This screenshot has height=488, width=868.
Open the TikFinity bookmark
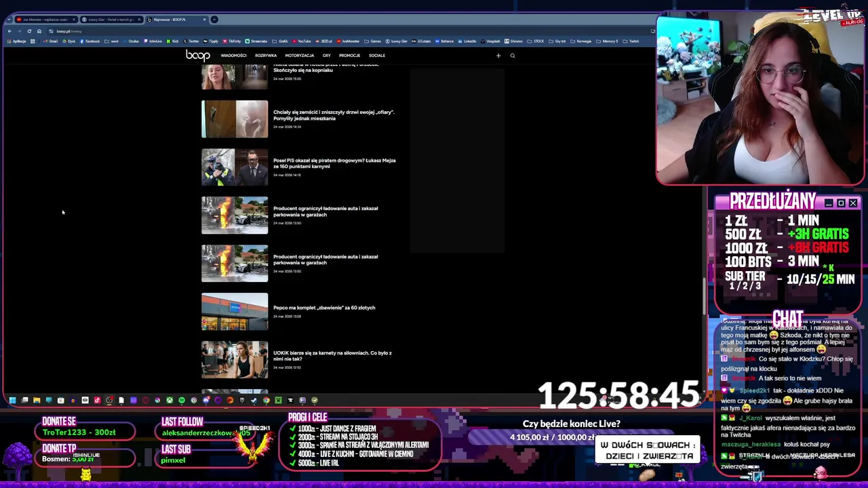[x=231, y=41]
